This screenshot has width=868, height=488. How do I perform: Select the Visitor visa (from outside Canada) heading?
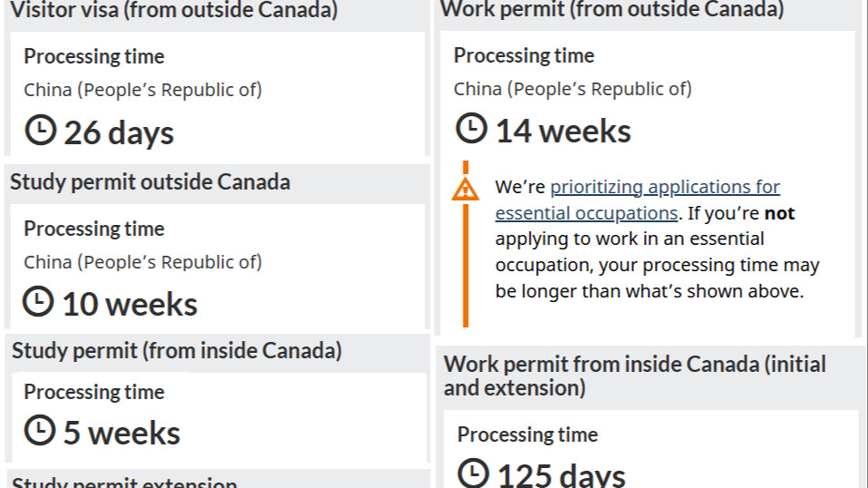[174, 10]
